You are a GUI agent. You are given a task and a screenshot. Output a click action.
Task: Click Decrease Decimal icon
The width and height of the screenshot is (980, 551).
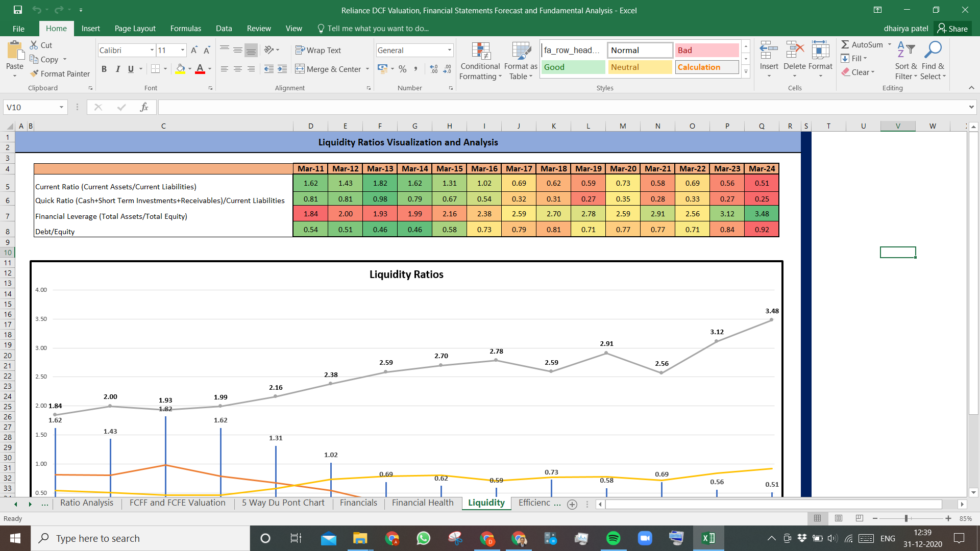[x=447, y=69]
